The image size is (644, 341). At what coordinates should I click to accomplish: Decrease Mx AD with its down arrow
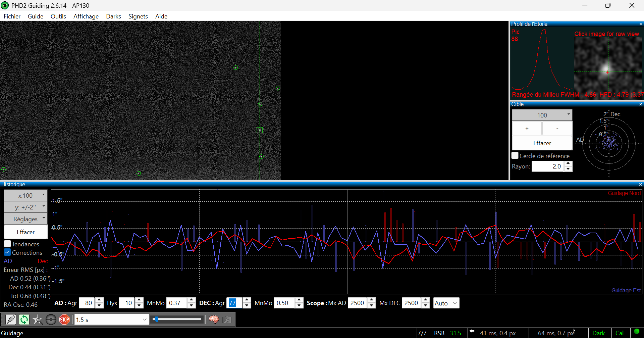pos(372,306)
